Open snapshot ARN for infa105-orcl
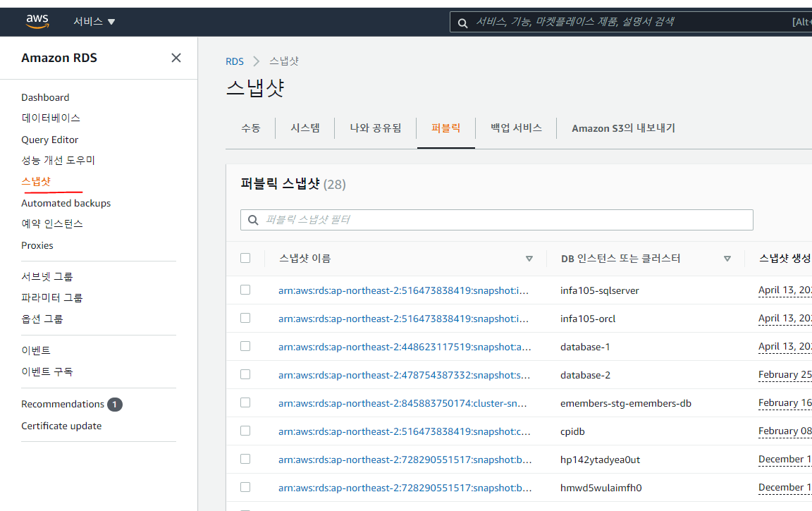The image size is (812, 511). [x=403, y=319]
